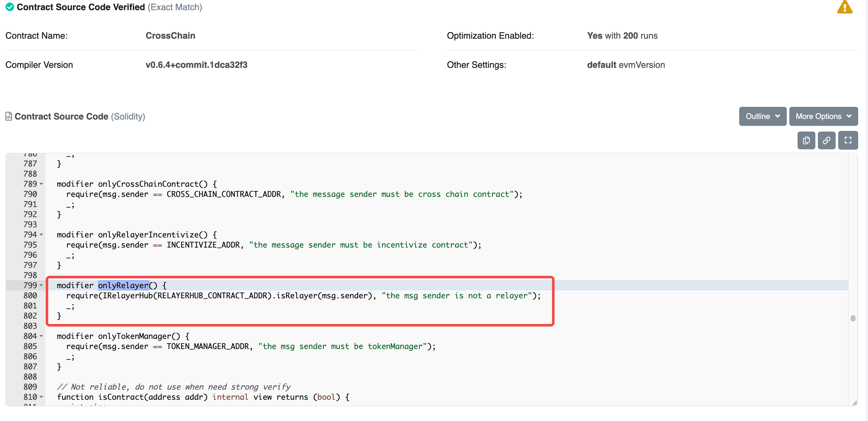The width and height of the screenshot is (868, 421).
Task: Click the editor resize handle corner
Action: point(855,403)
